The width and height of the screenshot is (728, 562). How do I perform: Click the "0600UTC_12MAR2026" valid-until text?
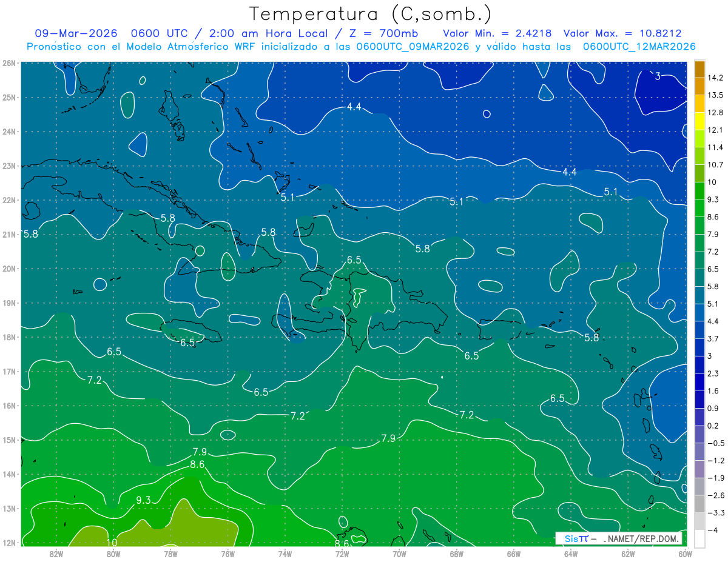click(639, 47)
